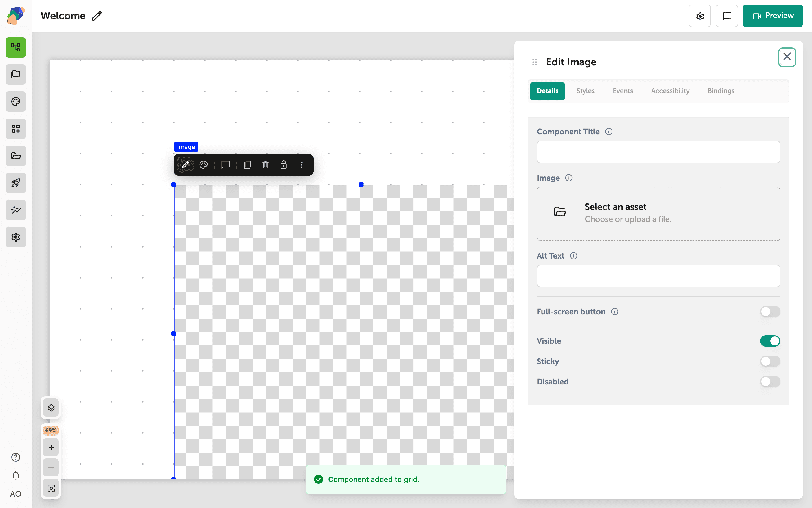Duplicate the Image component via copy icon
This screenshot has height=508, width=812.
(x=248, y=165)
